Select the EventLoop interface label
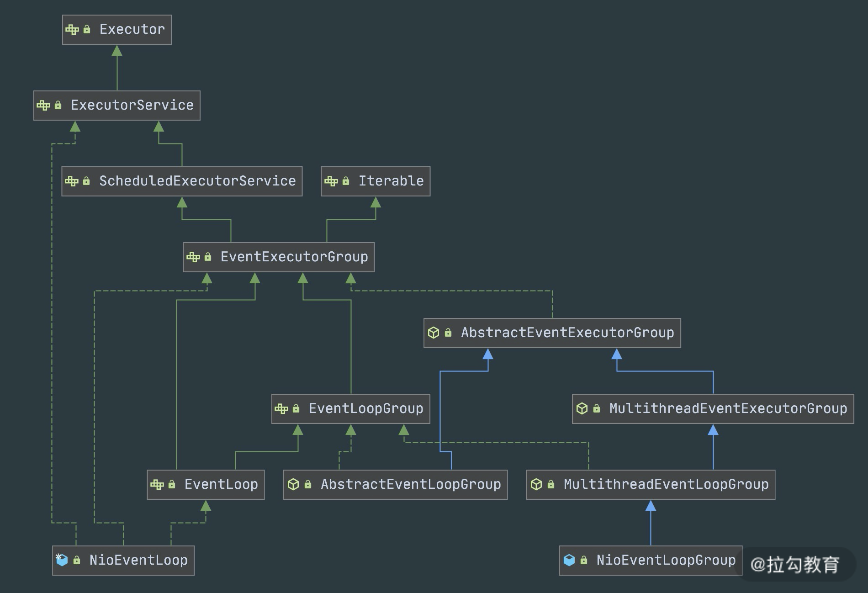868x593 pixels. coord(221,484)
